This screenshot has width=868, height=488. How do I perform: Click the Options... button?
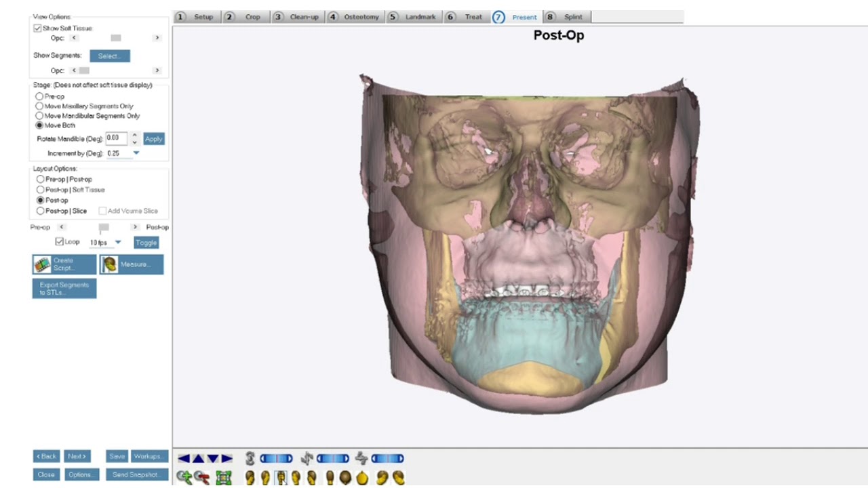point(83,474)
